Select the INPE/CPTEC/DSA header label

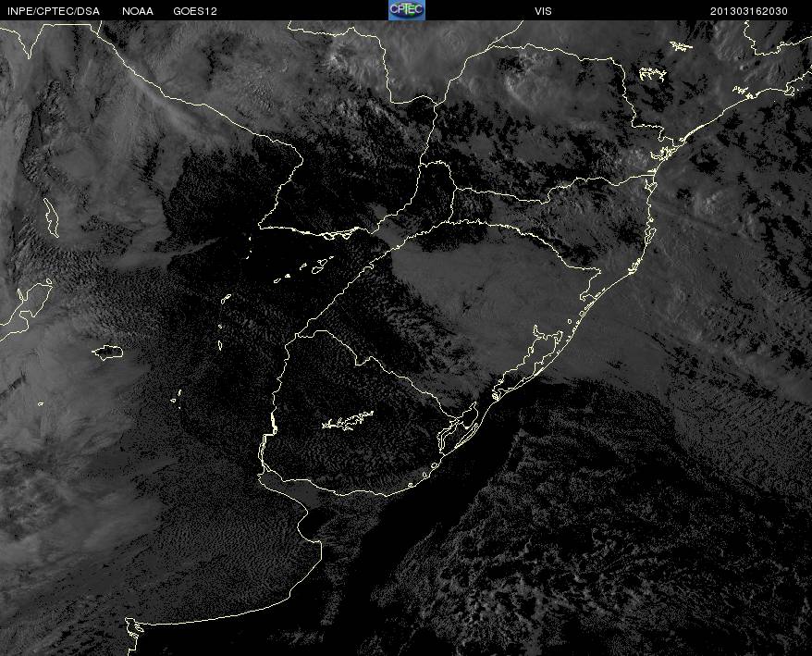tap(54, 11)
